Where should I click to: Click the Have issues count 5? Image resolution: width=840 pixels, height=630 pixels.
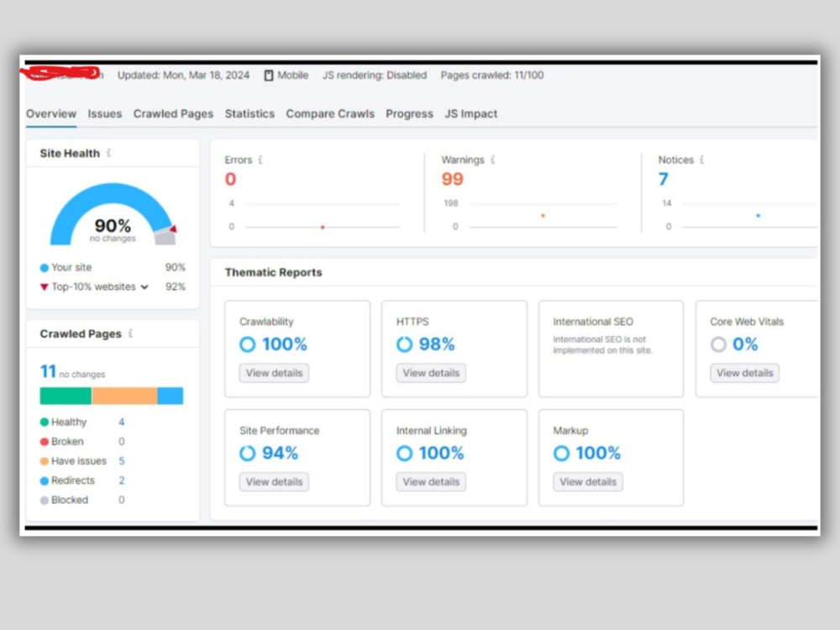point(122,460)
